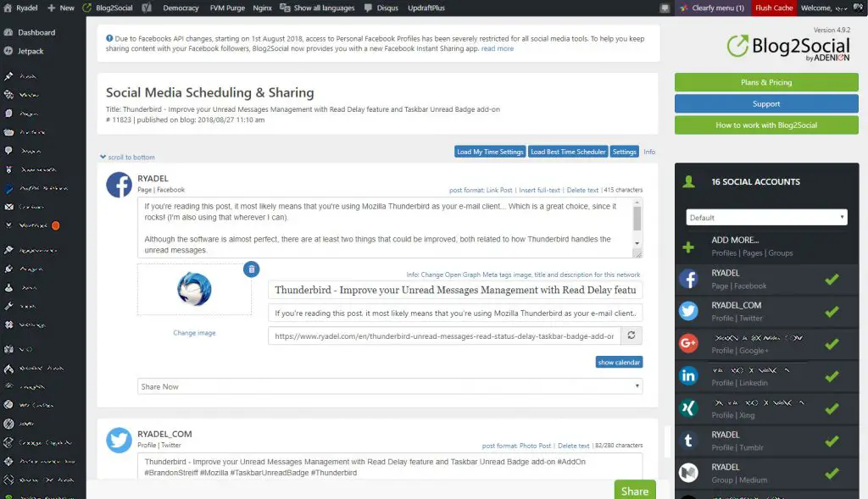The width and height of the screenshot is (868, 499).
Task: Click the trash icon to remove post image
Action: 251,269
